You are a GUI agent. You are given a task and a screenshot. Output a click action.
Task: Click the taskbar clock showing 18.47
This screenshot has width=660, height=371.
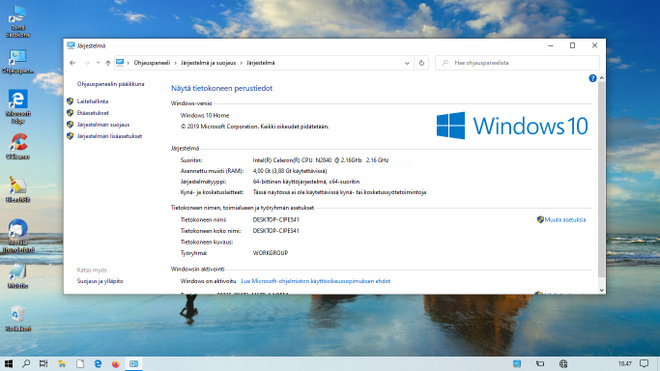coord(625,363)
